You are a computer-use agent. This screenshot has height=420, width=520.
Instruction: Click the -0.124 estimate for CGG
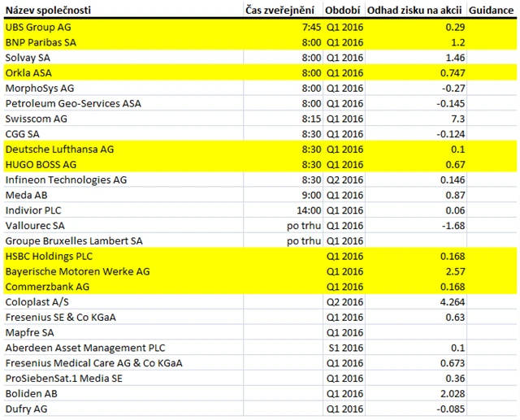point(451,134)
